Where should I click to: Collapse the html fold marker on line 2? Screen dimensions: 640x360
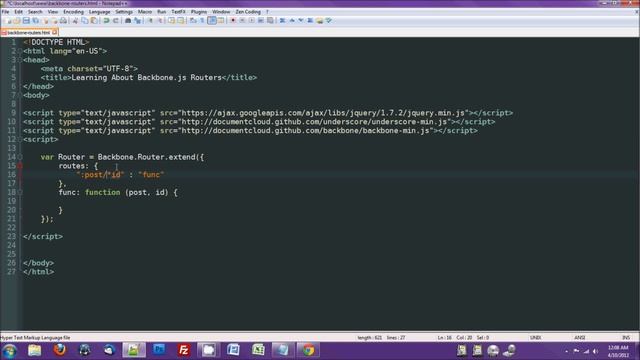tap(20, 51)
